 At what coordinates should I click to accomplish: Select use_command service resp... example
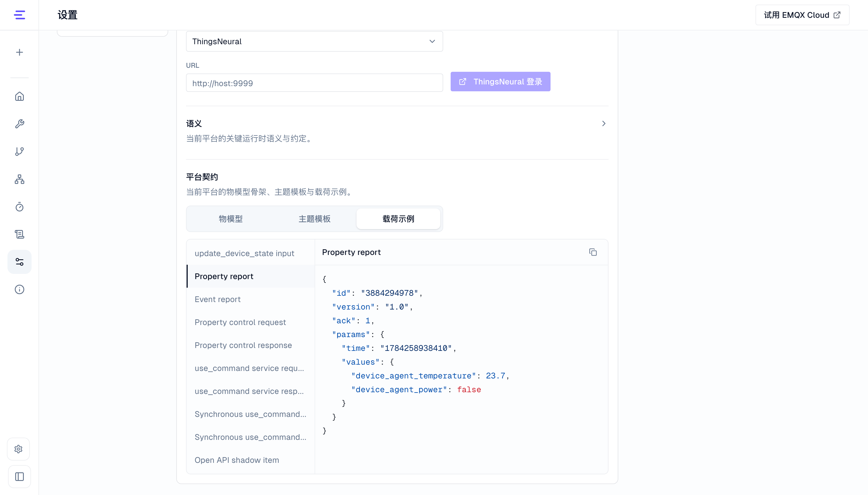pyautogui.click(x=251, y=391)
